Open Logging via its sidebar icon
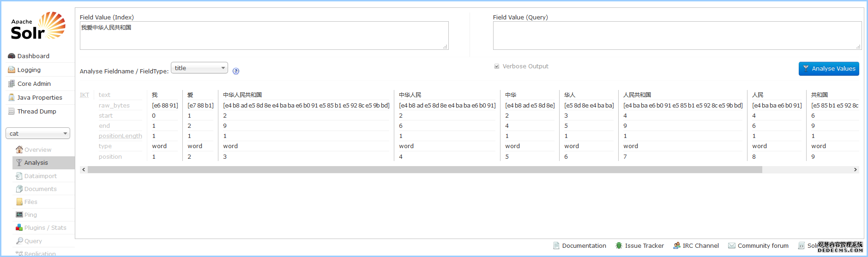The image size is (868, 257). (x=12, y=70)
